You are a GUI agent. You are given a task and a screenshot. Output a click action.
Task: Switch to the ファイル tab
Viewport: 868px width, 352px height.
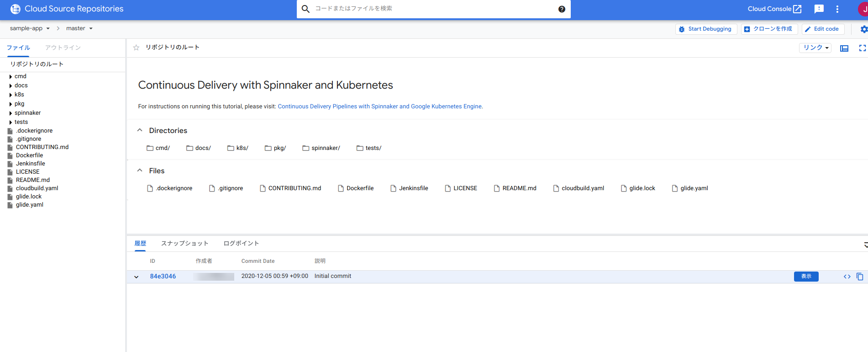[18, 48]
